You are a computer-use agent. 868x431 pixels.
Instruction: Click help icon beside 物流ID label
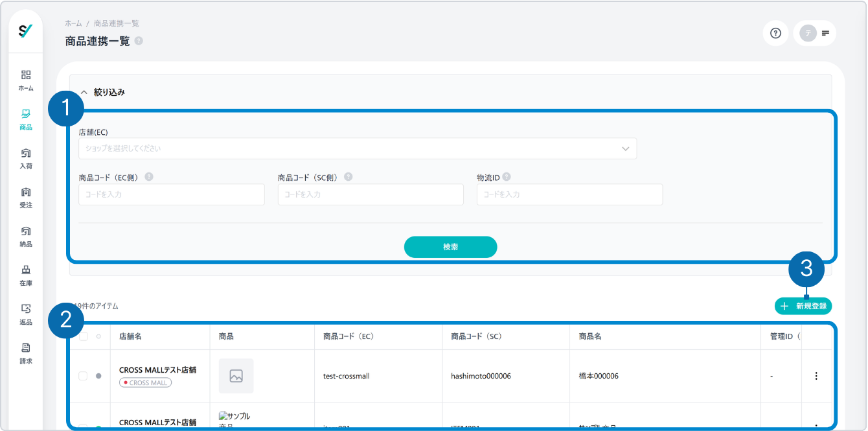[507, 176]
